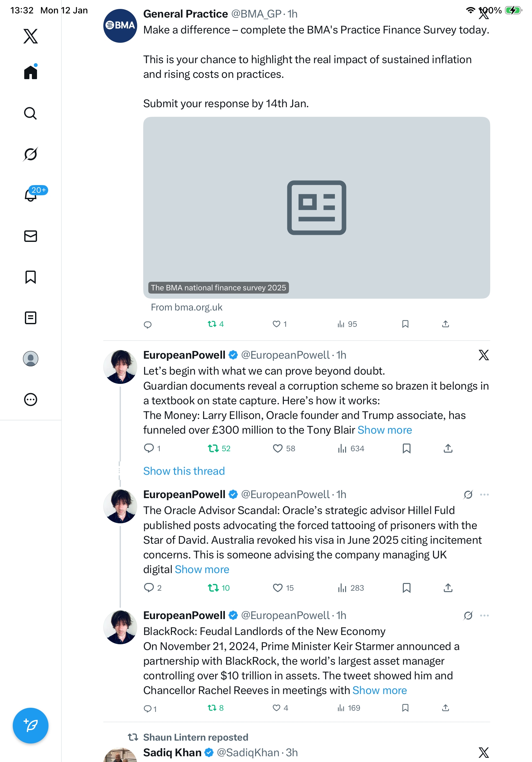The width and height of the screenshot is (532, 762).
Task: Open Show this thread link
Action: (x=184, y=471)
